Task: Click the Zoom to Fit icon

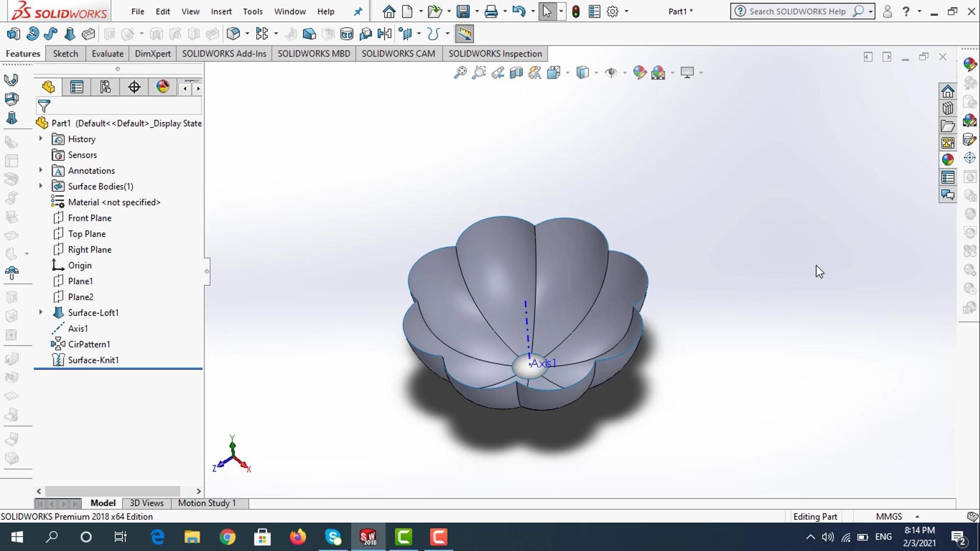Action: [x=460, y=73]
